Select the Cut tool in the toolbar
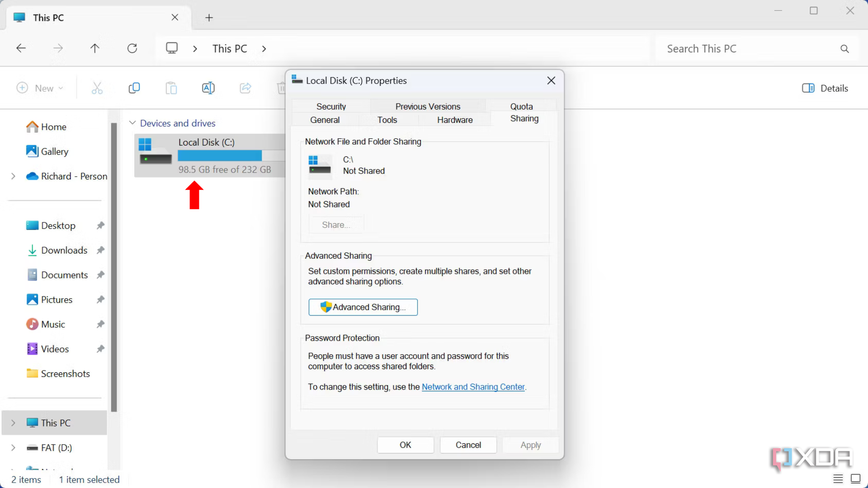868x488 pixels. pos(97,88)
